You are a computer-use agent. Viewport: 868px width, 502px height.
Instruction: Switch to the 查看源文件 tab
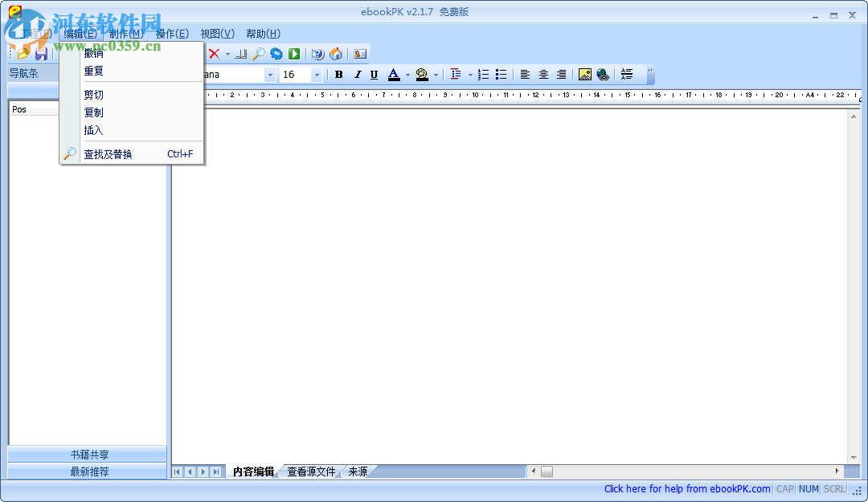[x=311, y=471]
